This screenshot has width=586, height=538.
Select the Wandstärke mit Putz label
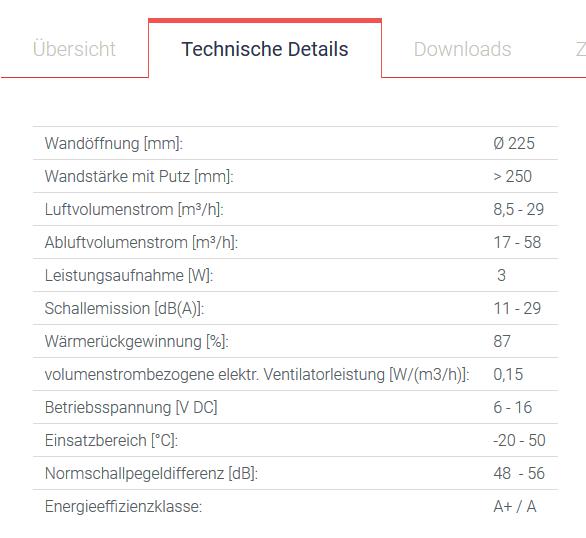pos(139,176)
